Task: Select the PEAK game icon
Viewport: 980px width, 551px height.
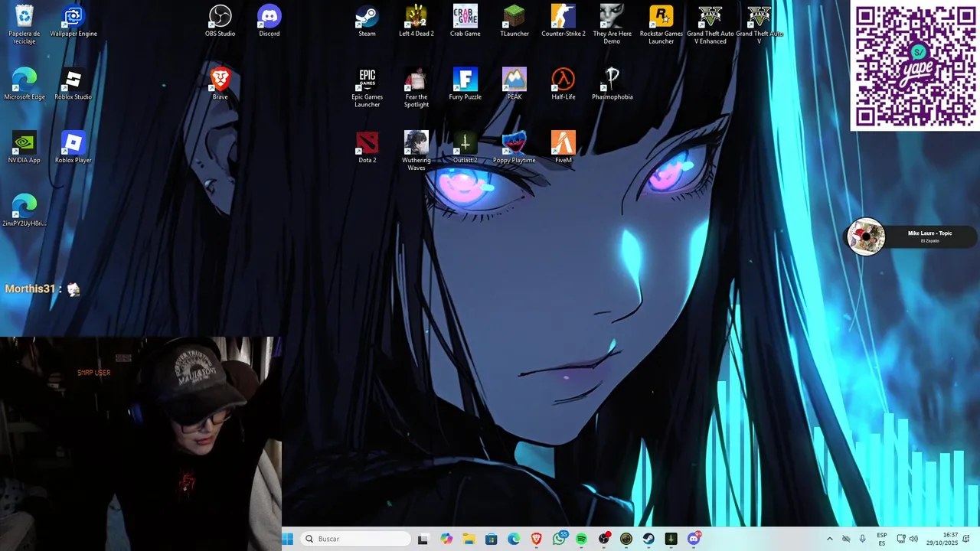Action: pyautogui.click(x=514, y=84)
